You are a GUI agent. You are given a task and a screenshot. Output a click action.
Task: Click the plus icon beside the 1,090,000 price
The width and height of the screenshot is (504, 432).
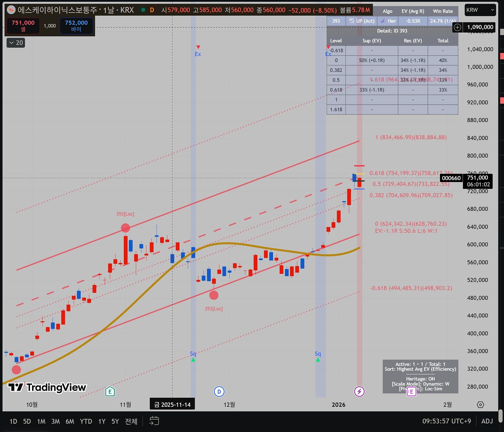pyautogui.click(x=458, y=27)
